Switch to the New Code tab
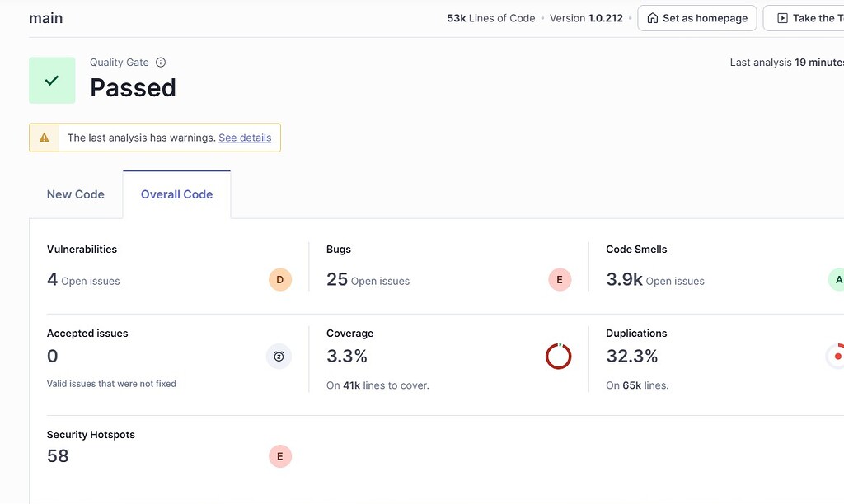844x504 pixels. (x=75, y=194)
